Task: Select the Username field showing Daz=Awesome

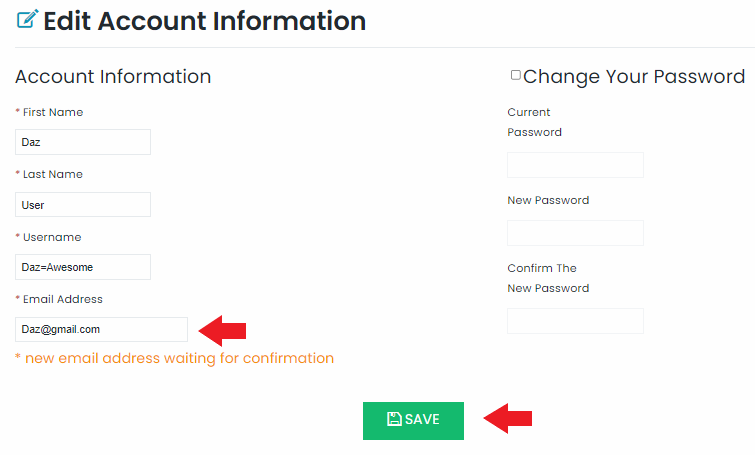Action: coord(83,267)
